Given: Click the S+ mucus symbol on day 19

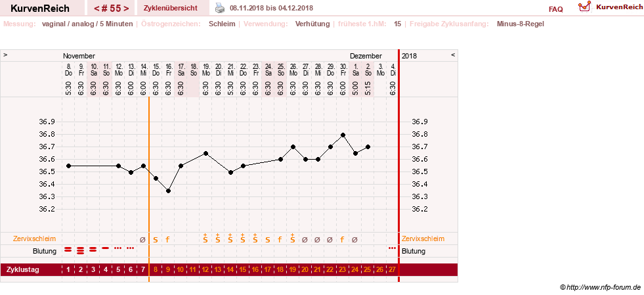Looking at the screenshot, I should pyautogui.click(x=292, y=238).
